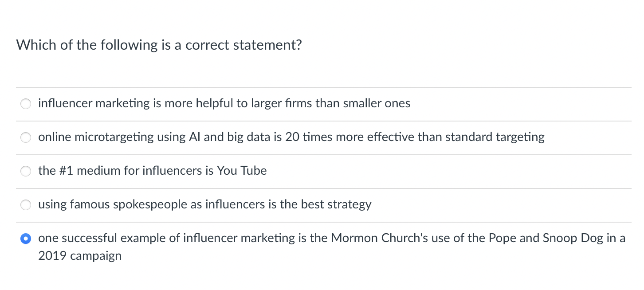
Task: Select the famous spokespeople strategy option
Action: click(26, 205)
